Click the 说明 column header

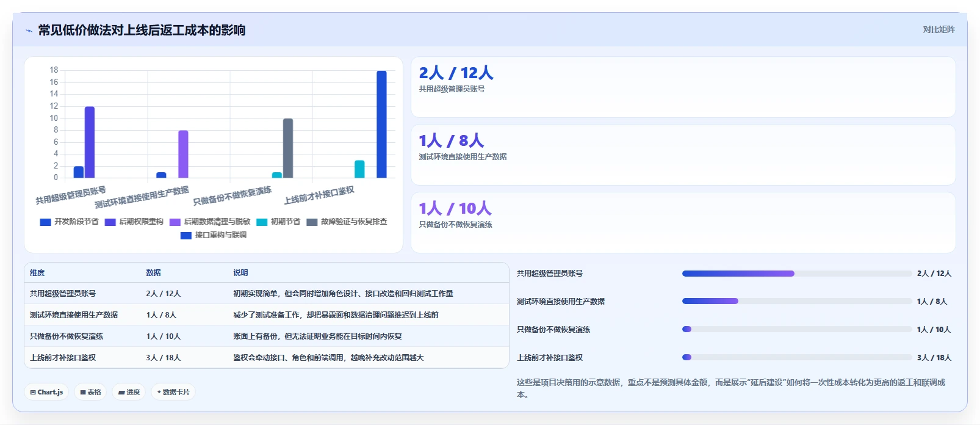[x=240, y=273]
